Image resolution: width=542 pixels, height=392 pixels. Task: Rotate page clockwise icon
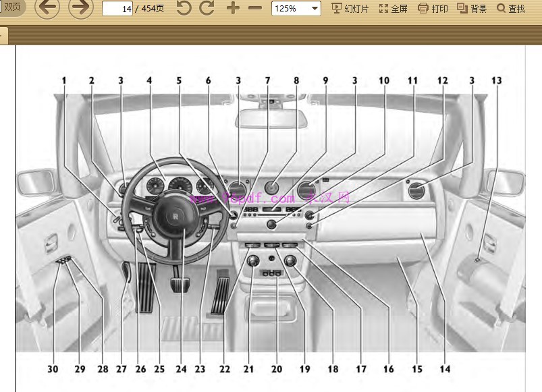pos(207,8)
